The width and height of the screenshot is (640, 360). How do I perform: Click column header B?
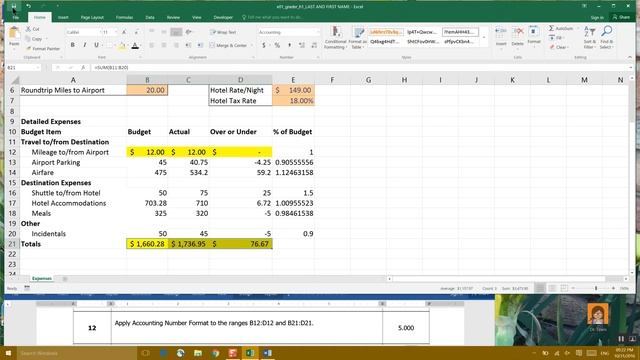tap(147, 80)
